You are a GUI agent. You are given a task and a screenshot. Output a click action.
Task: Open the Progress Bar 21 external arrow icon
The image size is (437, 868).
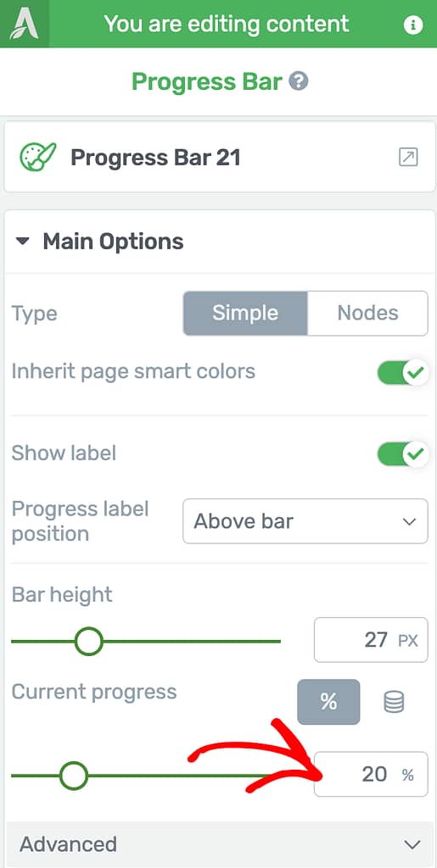pos(408,157)
